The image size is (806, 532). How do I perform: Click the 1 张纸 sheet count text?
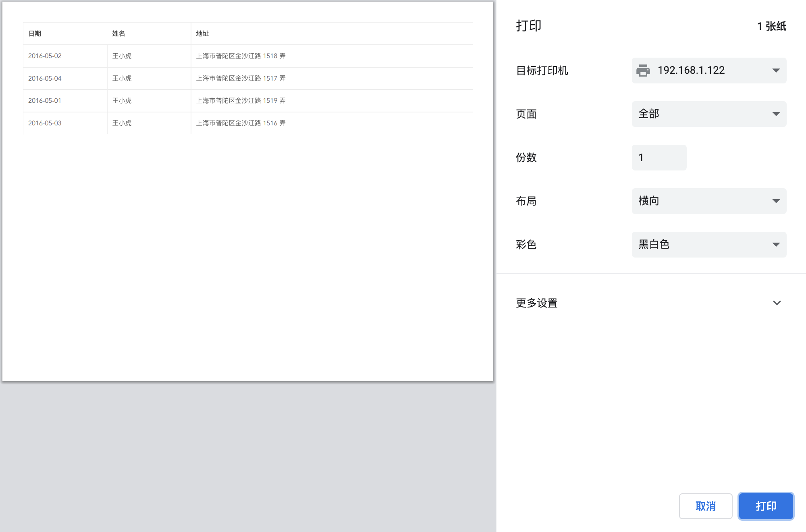click(771, 26)
